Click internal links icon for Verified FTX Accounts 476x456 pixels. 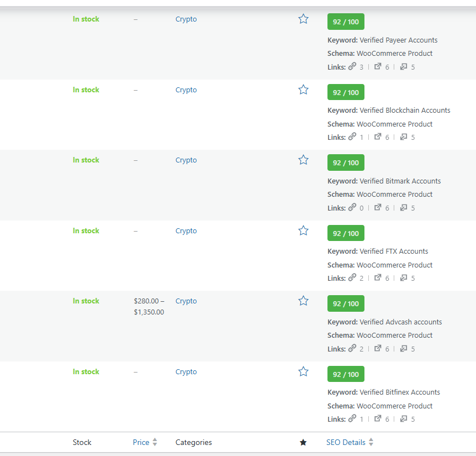pyautogui.click(x=352, y=278)
